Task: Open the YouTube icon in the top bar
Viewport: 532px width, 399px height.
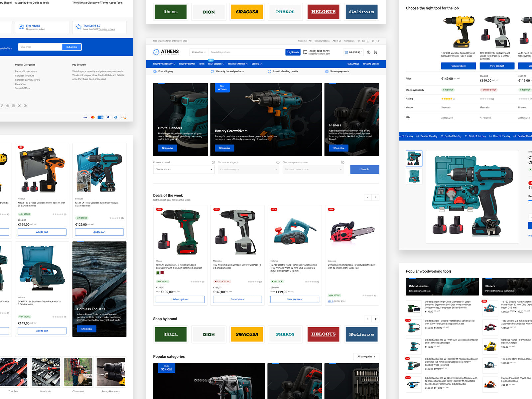Action: pos(377,41)
